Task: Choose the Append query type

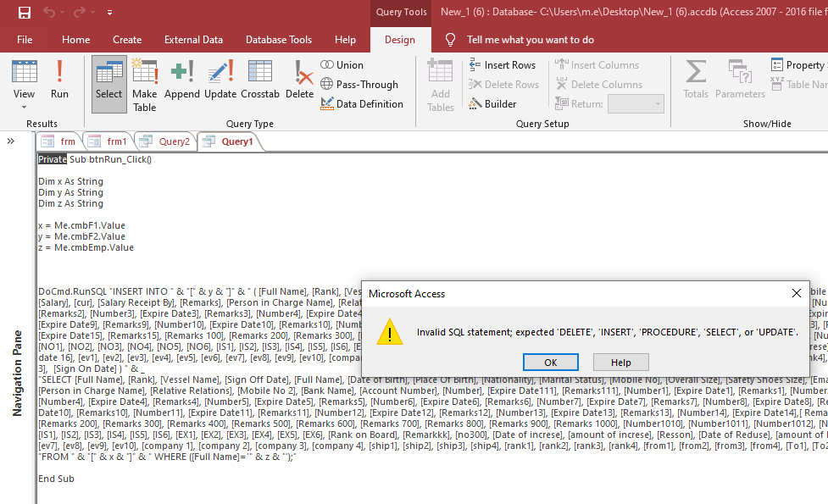Action: click(182, 80)
